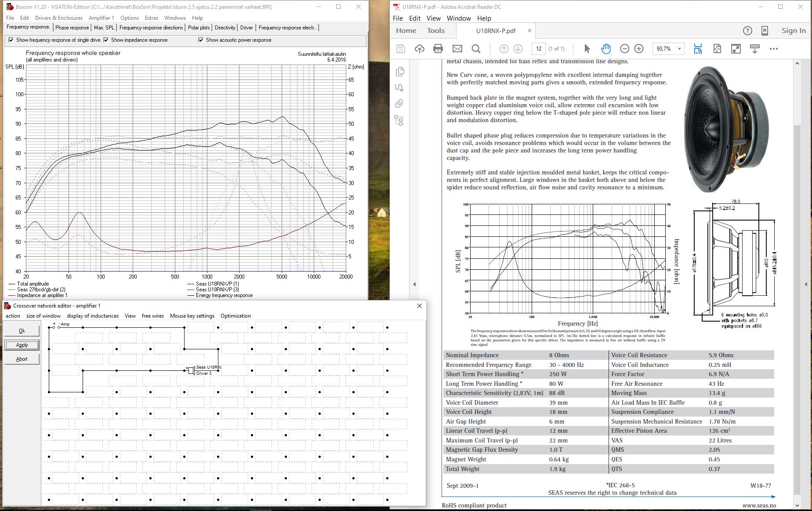812x511 pixels.
Task: Enter full screen mode icon in Acrobat
Action: 736,49
